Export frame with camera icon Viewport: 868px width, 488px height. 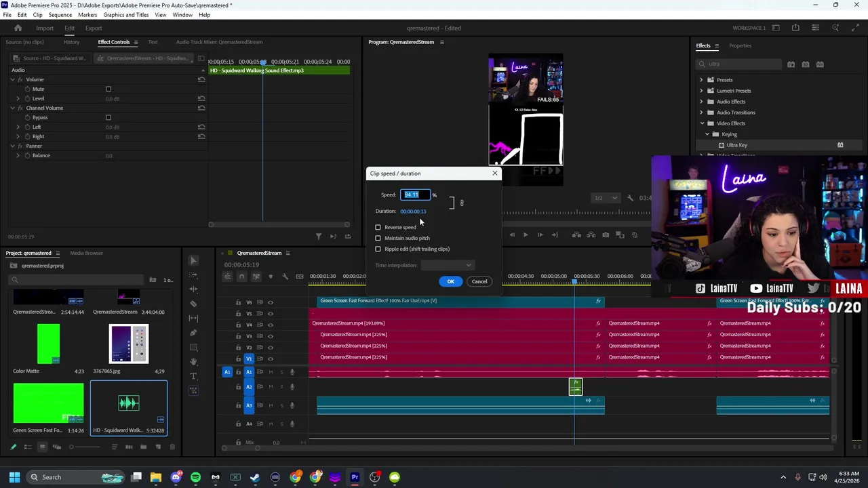[606, 235]
